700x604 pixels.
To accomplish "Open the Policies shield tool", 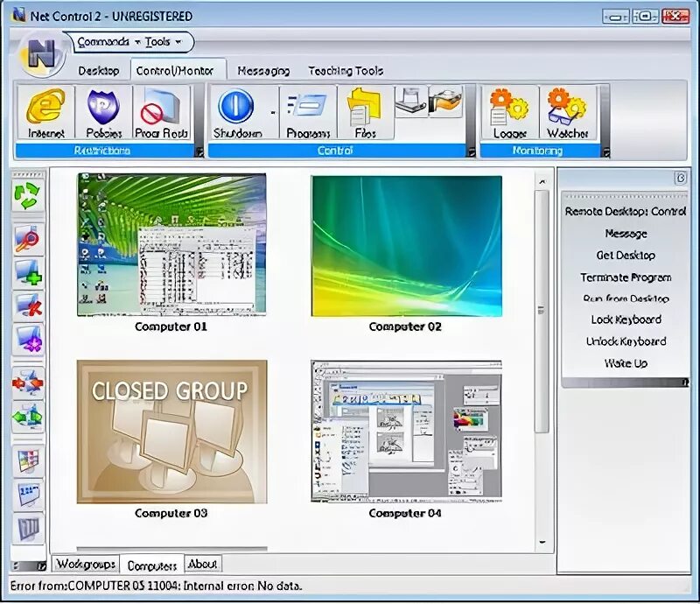I will tap(103, 113).
